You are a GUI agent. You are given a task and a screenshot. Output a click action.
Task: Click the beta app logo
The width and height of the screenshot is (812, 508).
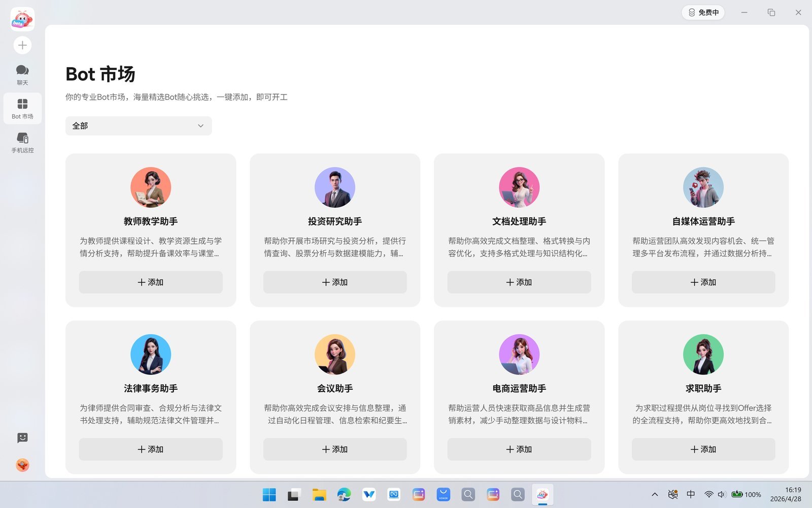[x=22, y=19]
